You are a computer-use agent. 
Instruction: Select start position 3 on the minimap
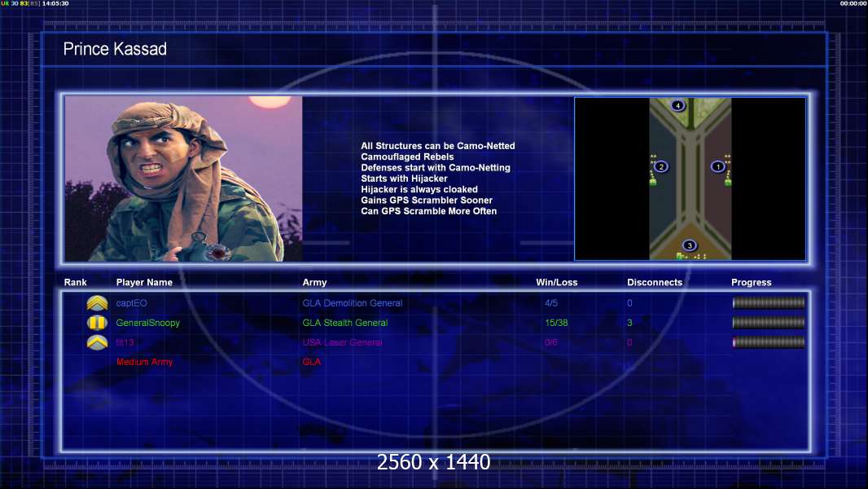tap(689, 245)
